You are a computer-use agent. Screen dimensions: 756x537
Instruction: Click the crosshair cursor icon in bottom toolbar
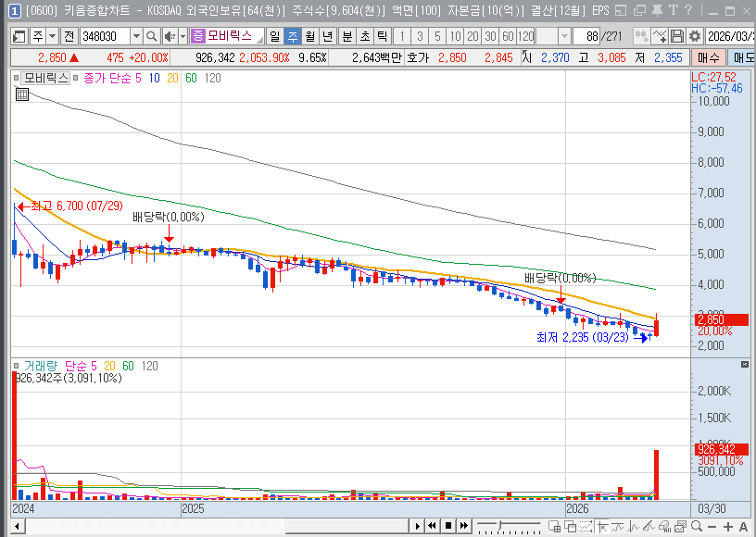coord(601,526)
